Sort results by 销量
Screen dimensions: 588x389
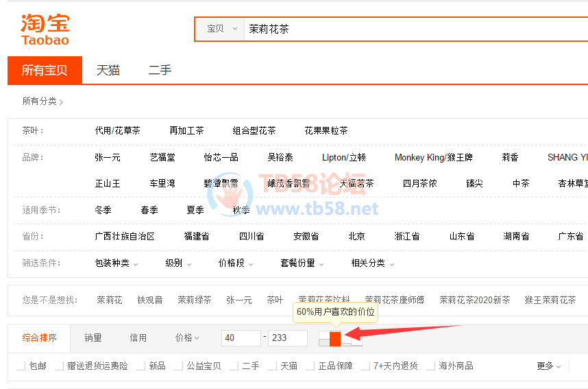tap(93, 338)
